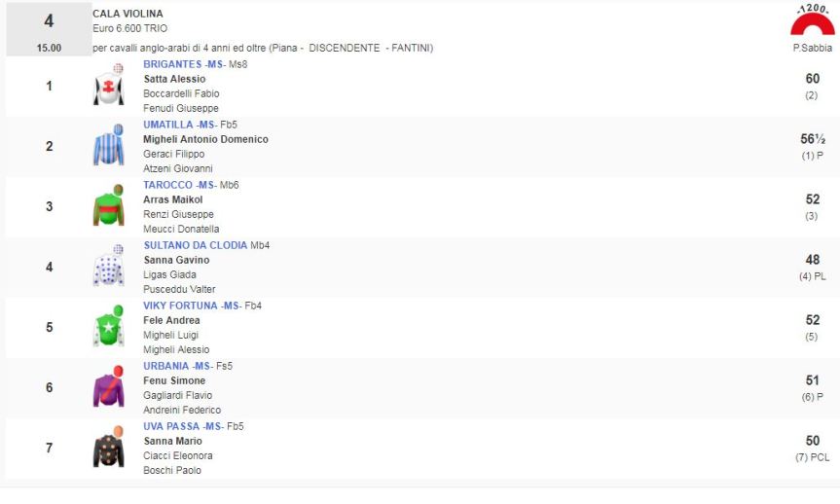Click the green silks with white star

click(x=108, y=327)
